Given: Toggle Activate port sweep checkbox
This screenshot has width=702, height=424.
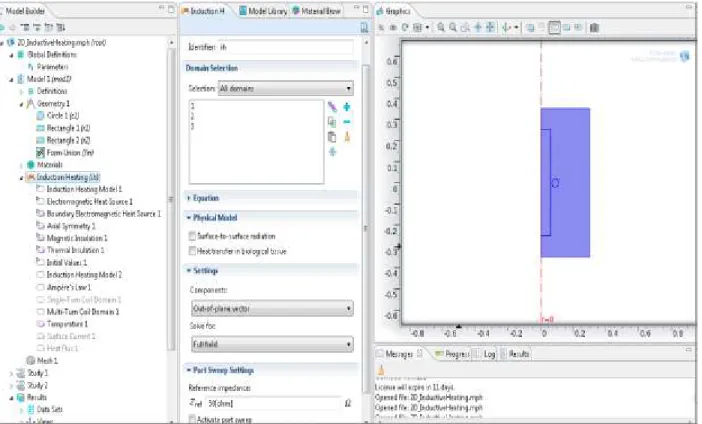Looking at the screenshot, I should pos(193,419).
